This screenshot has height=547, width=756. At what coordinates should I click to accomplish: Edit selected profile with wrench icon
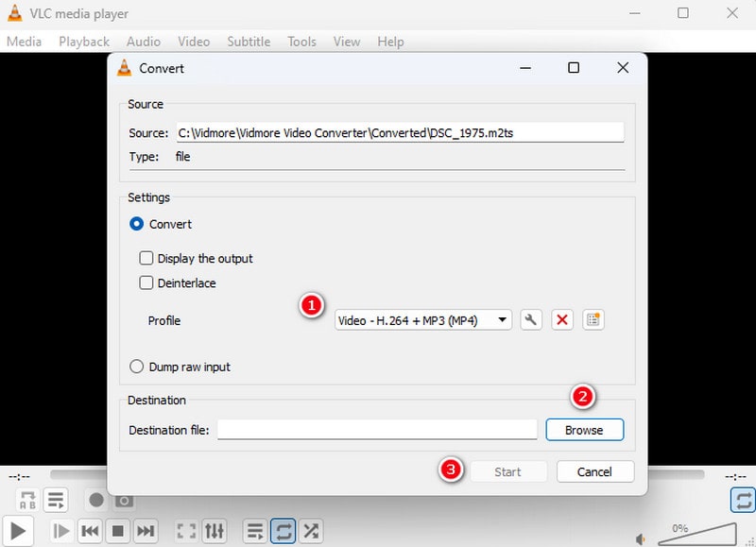(531, 320)
